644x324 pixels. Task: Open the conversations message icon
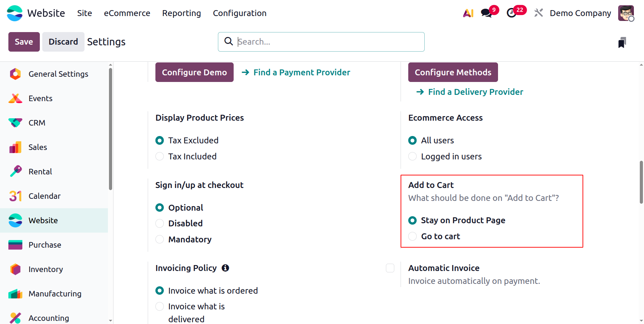click(x=486, y=13)
